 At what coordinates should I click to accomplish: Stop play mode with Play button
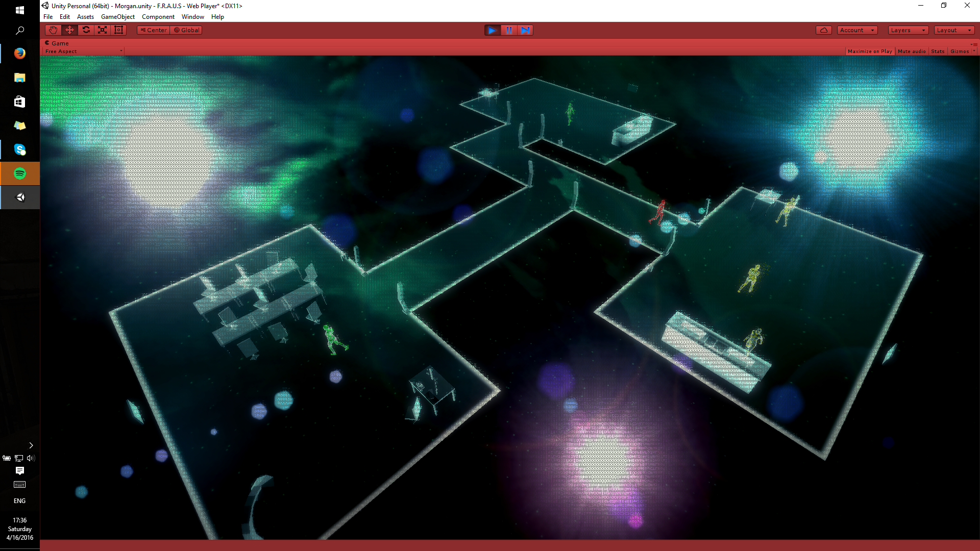pos(492,30)
